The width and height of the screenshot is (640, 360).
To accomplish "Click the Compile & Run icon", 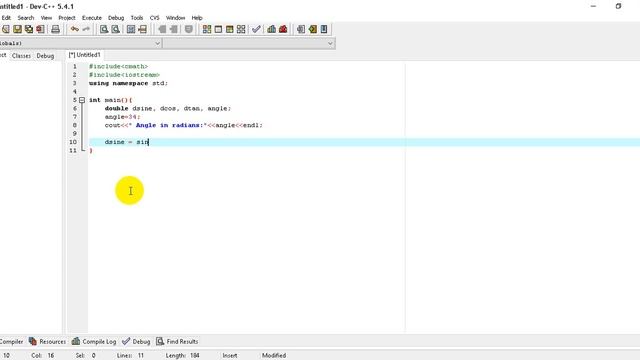I will pos(229,29).
